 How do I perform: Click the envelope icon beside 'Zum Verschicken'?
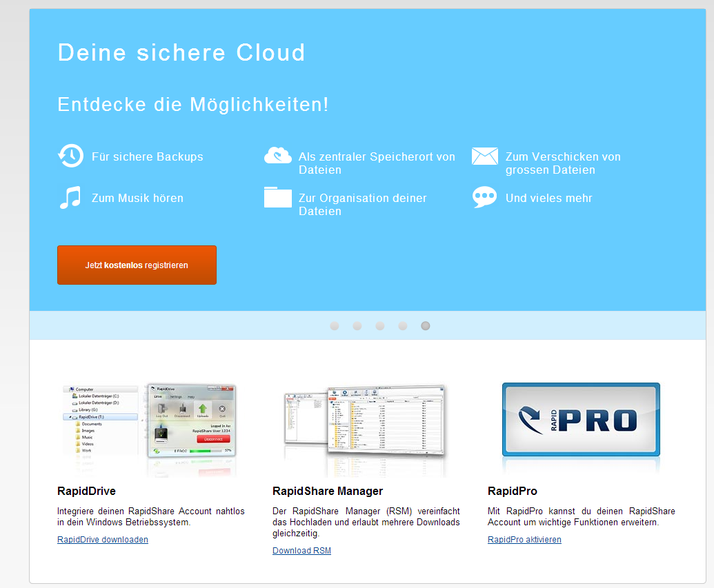(485, 156)
